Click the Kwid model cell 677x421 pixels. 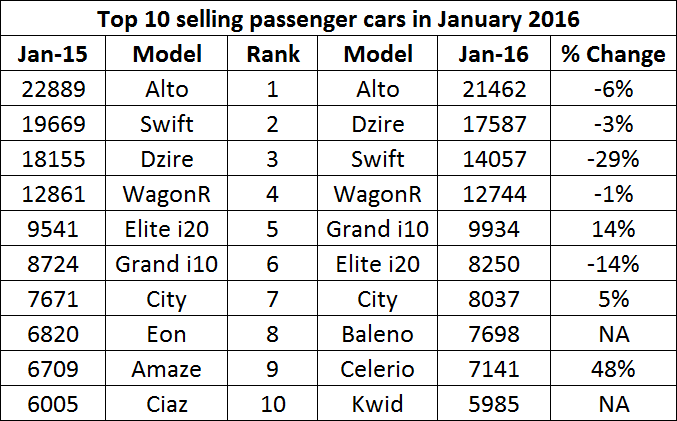378,403
